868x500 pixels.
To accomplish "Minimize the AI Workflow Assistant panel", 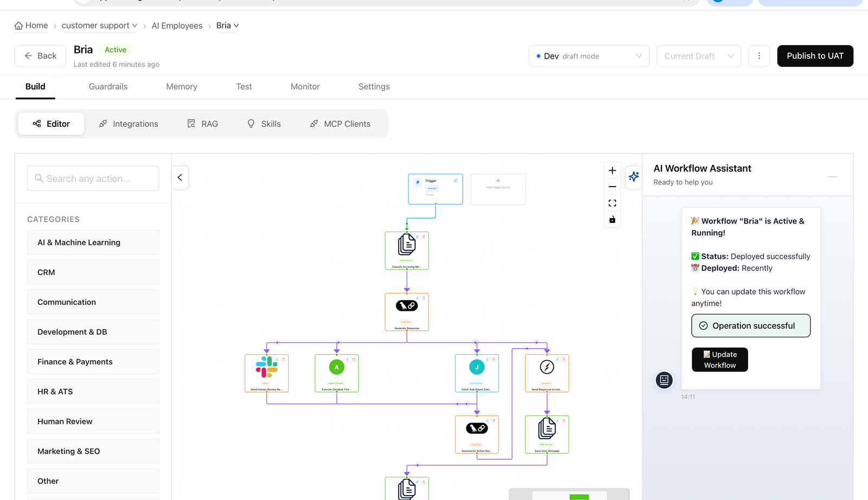I will click(832, 177).
